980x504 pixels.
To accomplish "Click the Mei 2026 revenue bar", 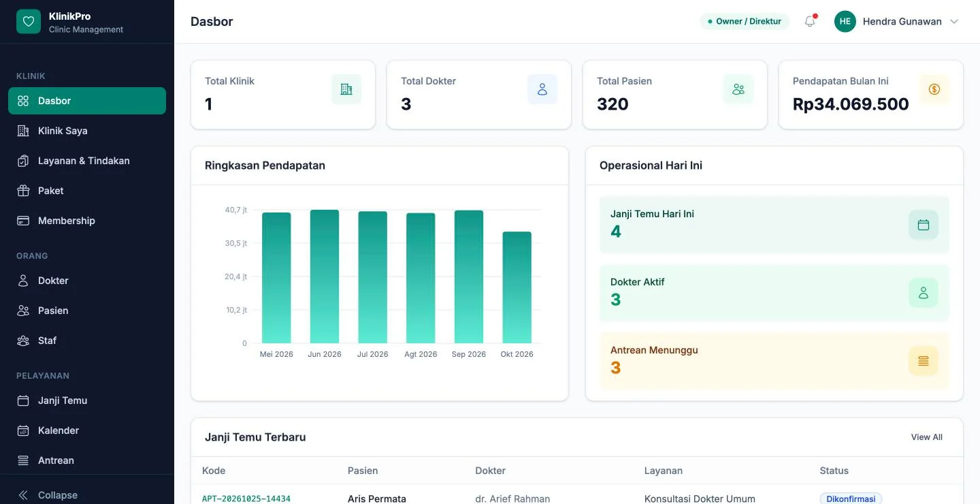I will [x=276, y=278].
